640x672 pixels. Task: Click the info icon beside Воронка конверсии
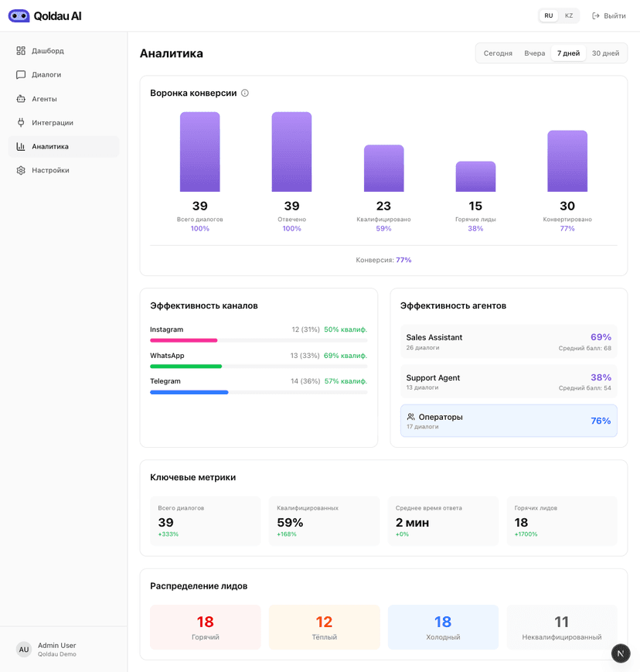[x=245, y=92]
